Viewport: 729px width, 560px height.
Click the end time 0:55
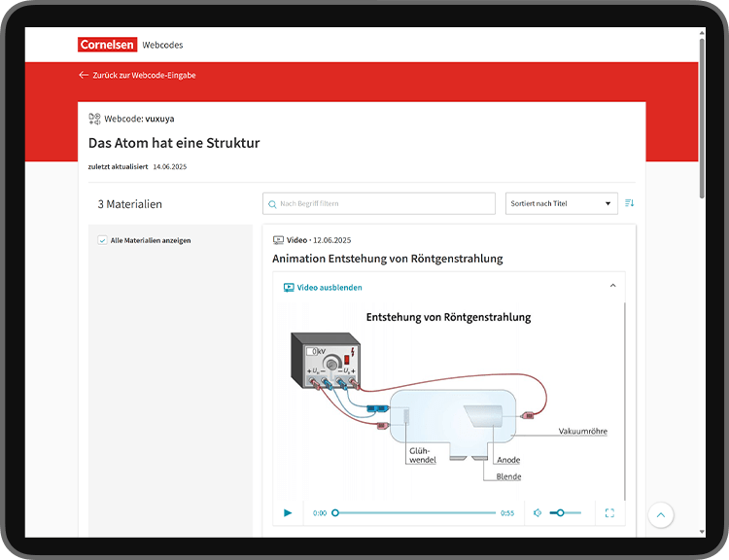[507, 513]
